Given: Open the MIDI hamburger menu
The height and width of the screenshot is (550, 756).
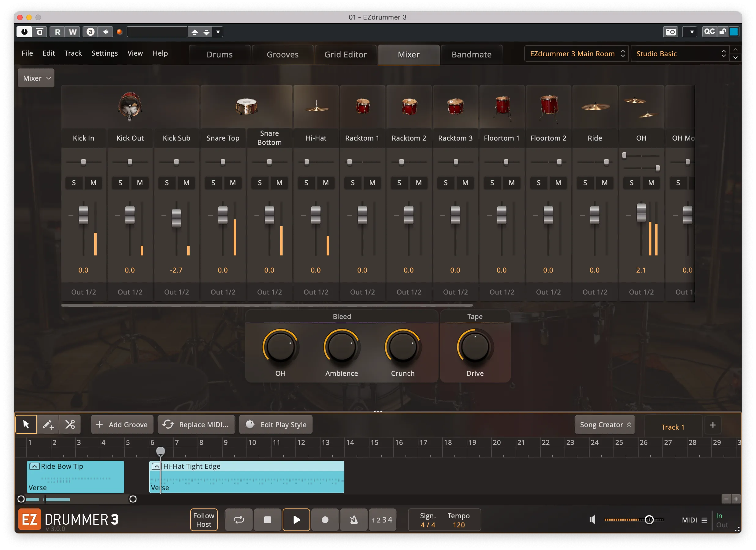Looking at the screenshot, I should point(704,520).
